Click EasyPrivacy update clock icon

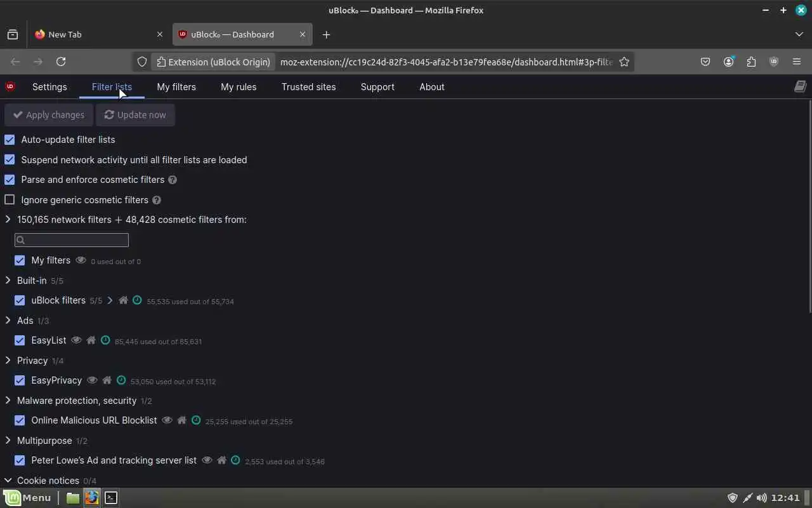(121, 380)
